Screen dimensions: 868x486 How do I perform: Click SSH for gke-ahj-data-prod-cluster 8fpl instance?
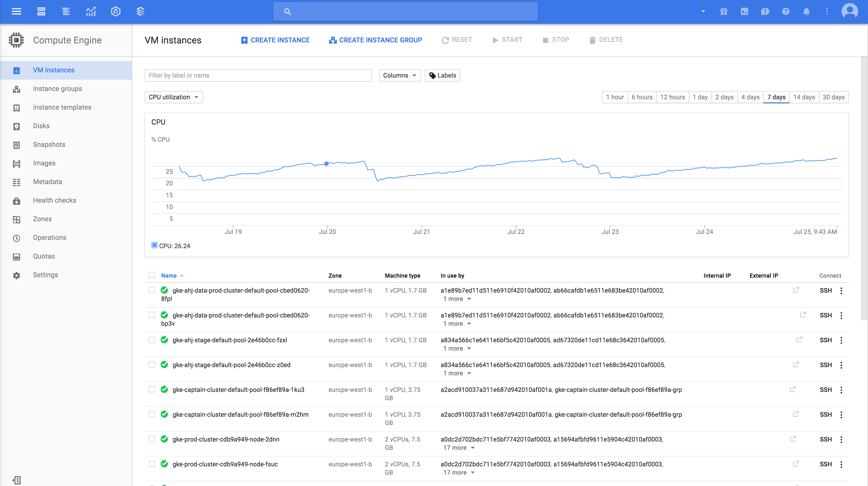tap(826, 290)
